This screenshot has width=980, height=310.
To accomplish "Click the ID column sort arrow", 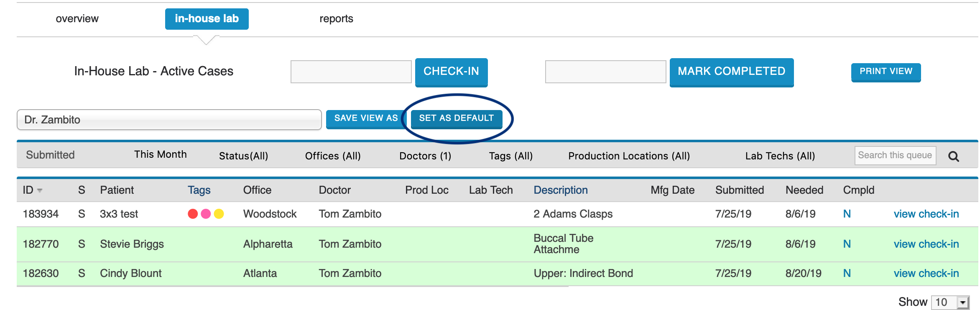I will coord(40,190).
